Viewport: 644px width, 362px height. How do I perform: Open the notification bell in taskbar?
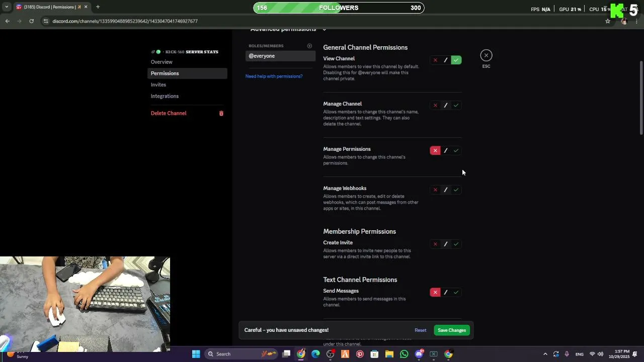pos(635,354)
